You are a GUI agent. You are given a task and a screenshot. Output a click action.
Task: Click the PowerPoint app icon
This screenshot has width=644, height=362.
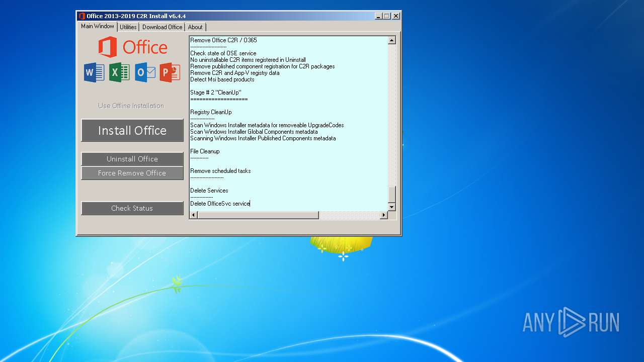(170, 72)
